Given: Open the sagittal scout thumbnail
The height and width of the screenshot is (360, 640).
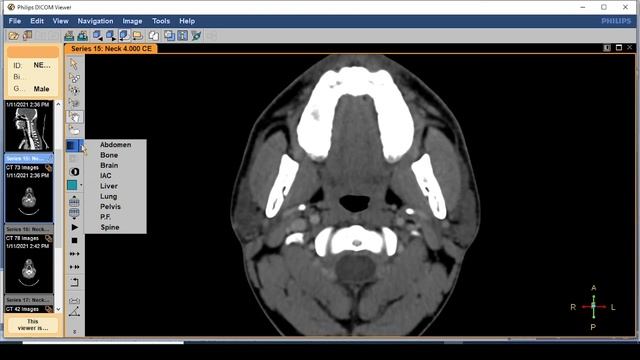Looking at the screenshot, I should [x=29, y=126].
